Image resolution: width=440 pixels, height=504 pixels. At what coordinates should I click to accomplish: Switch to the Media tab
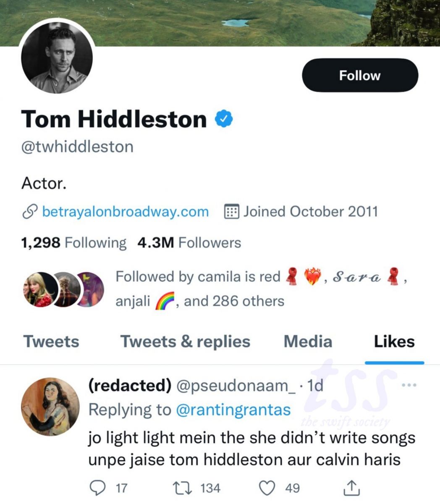tap(307, 341)
